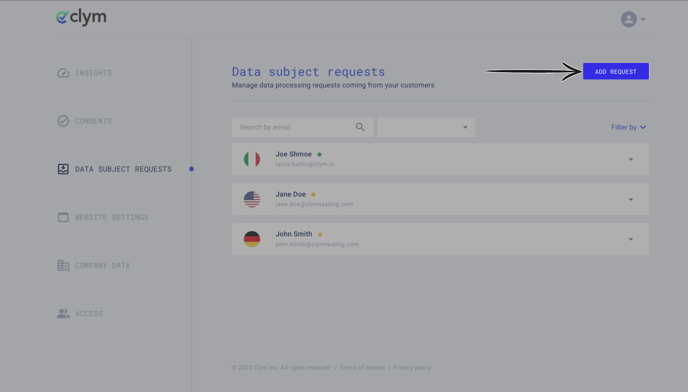
Task: Go to Consents page
Action: 93,121
